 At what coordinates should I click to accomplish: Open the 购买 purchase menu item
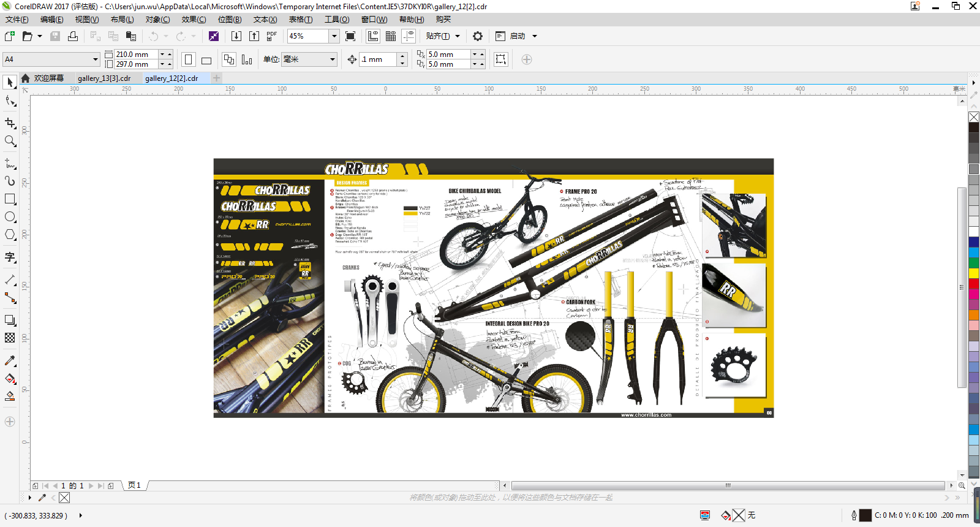(x=443, y=20)
